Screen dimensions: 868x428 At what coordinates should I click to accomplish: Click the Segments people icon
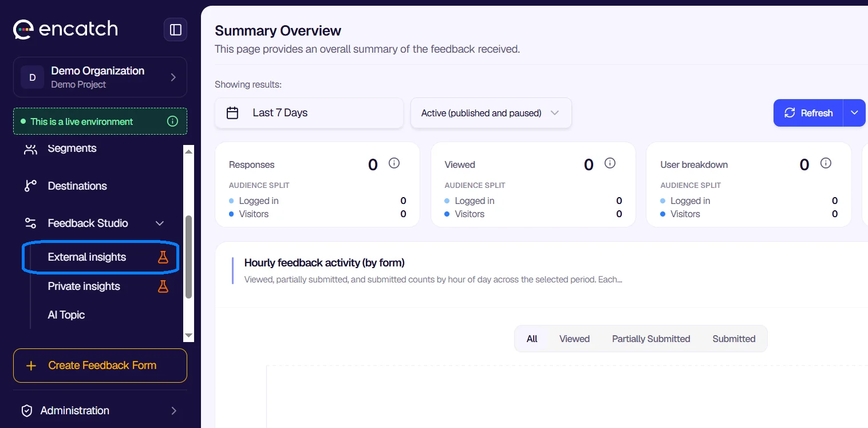tap(30, 148)
